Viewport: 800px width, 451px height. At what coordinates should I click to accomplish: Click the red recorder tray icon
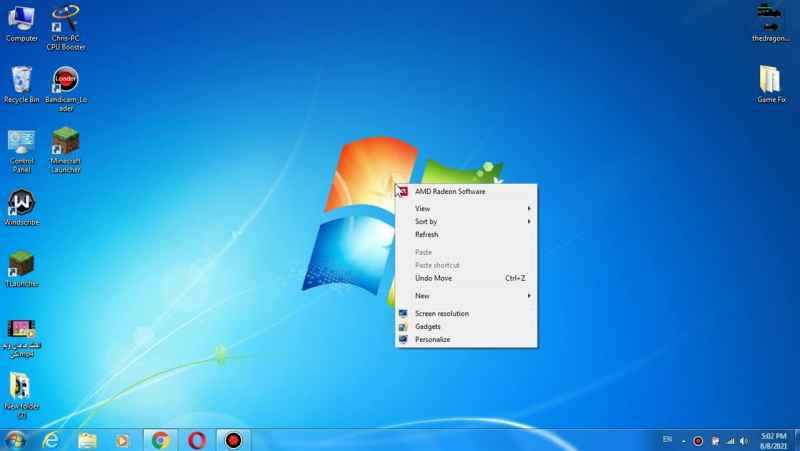click(698, 441)
